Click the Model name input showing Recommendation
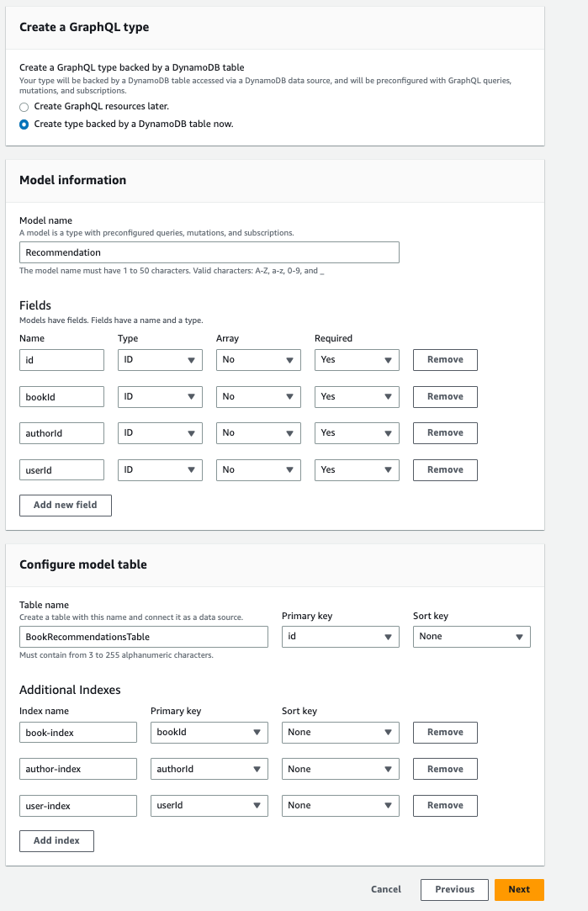This screenshot has width=588, height=911. pyautogui.click(x=209, y=252)
